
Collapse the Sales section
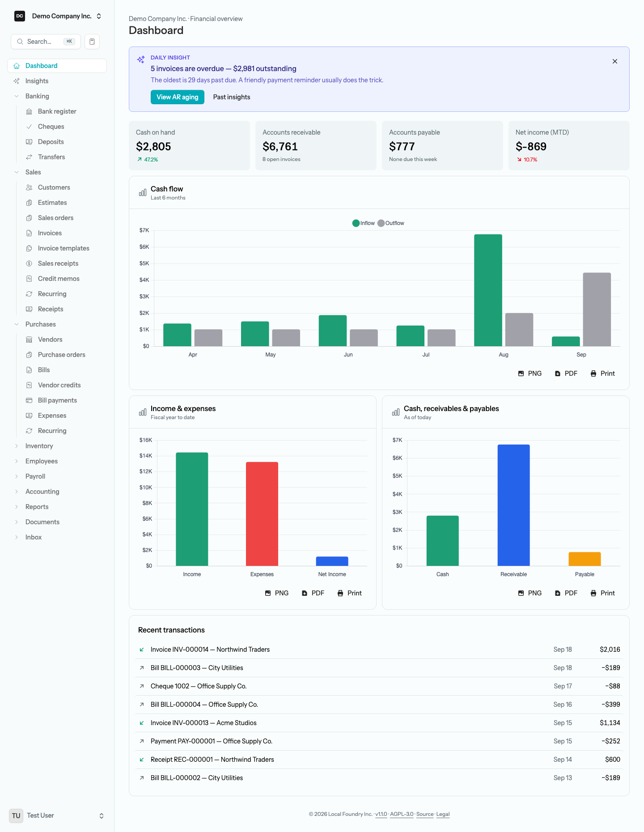[57, 172]
